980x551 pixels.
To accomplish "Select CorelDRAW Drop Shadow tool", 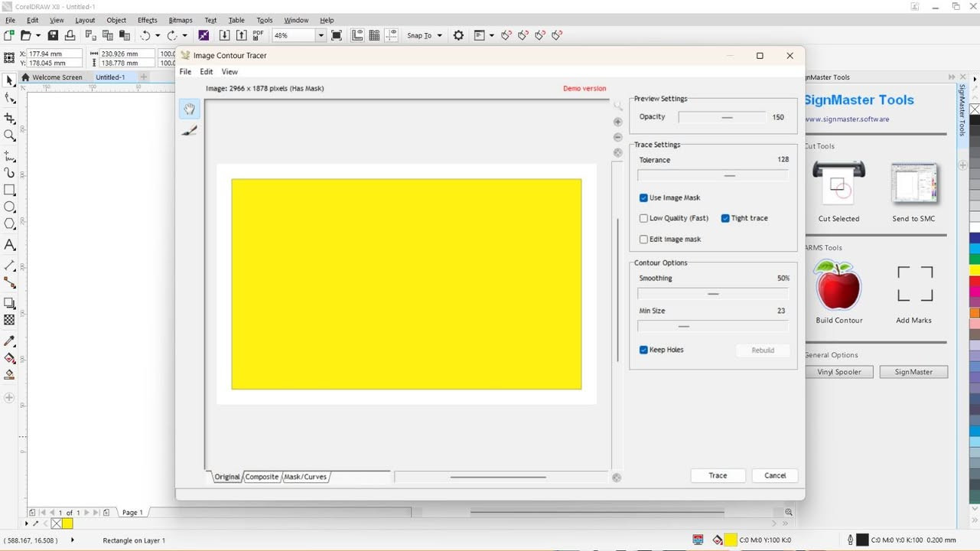I will point(10,303).
